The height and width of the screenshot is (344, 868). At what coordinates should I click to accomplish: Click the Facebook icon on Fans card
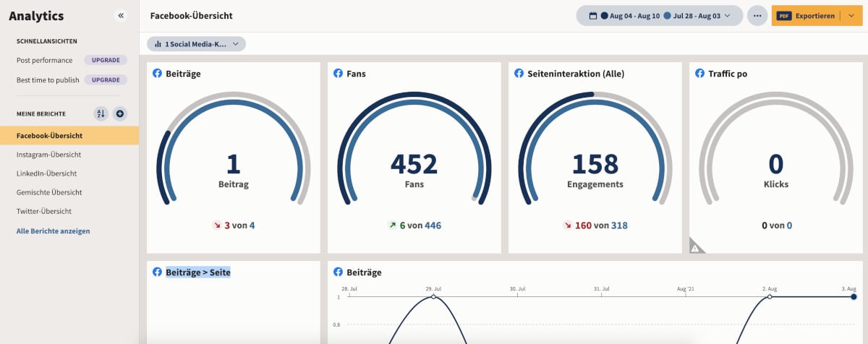(338, 74)
